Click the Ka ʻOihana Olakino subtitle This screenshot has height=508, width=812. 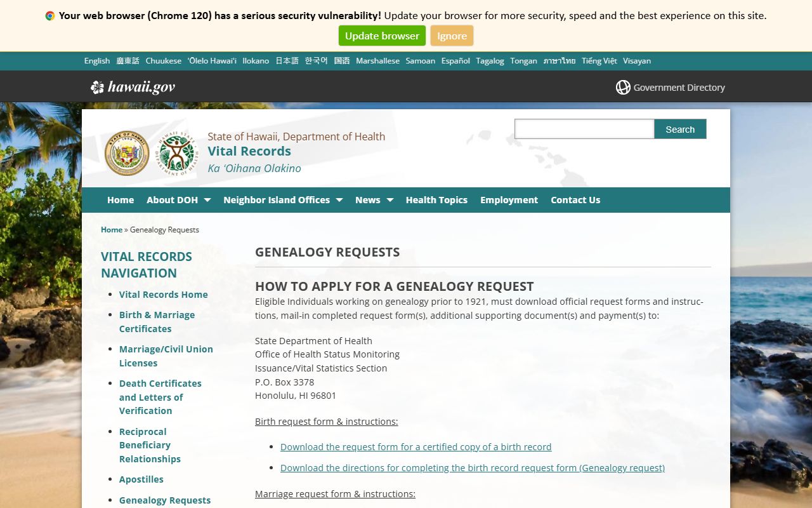(254, 168)
